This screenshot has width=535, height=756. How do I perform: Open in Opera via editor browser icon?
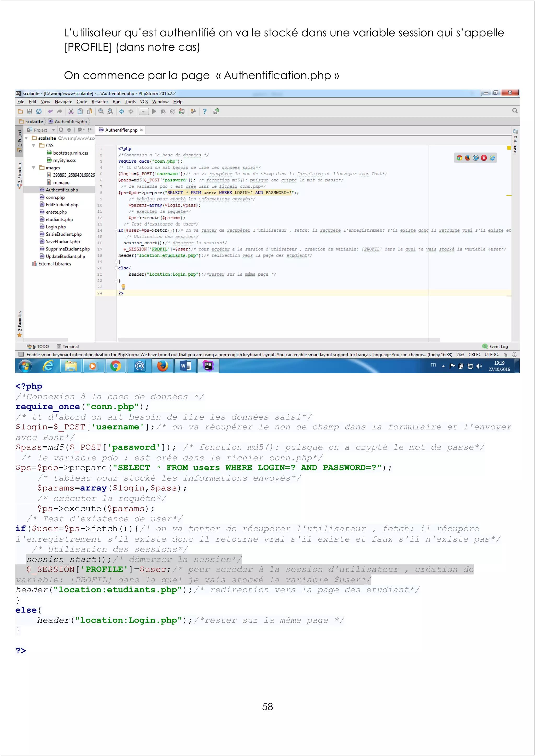[484, 158]
